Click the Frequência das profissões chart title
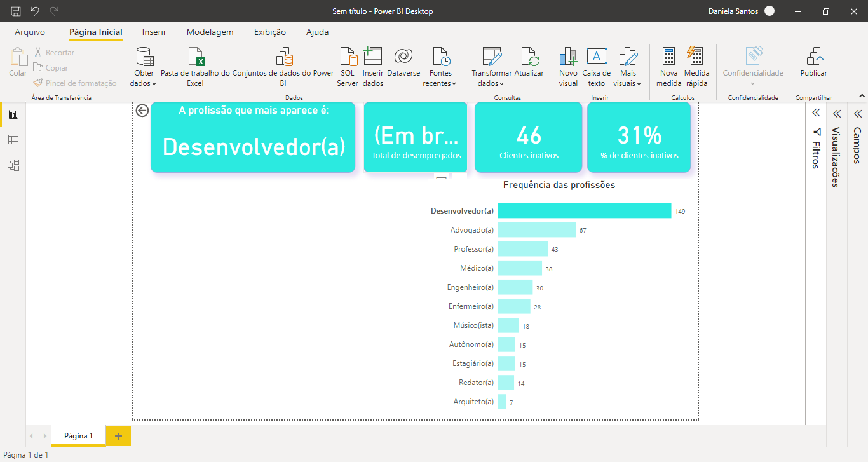Screen dimensions: 868x462 [x=559, y=185]
